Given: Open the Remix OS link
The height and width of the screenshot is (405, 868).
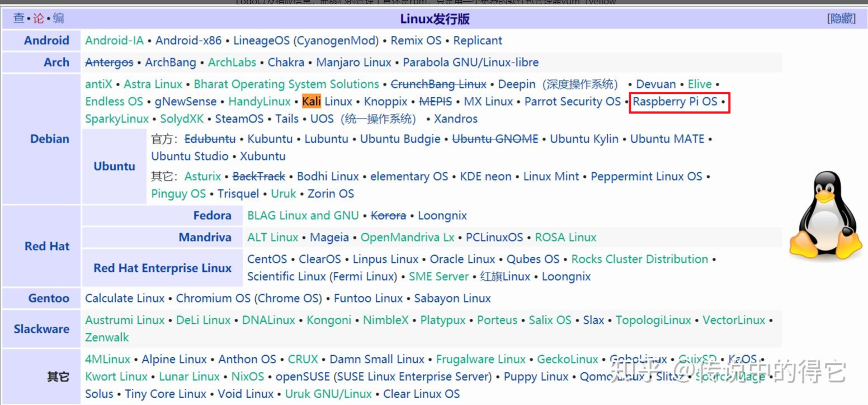Looking at the screenshot, I should (x=416, y=40).
